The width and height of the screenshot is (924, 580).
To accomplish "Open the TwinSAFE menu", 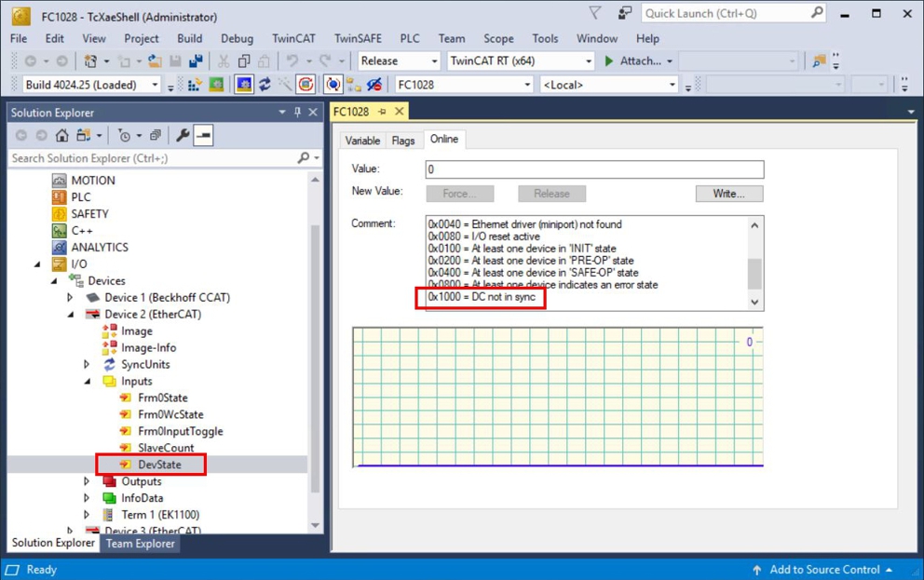I will point(358,38).
